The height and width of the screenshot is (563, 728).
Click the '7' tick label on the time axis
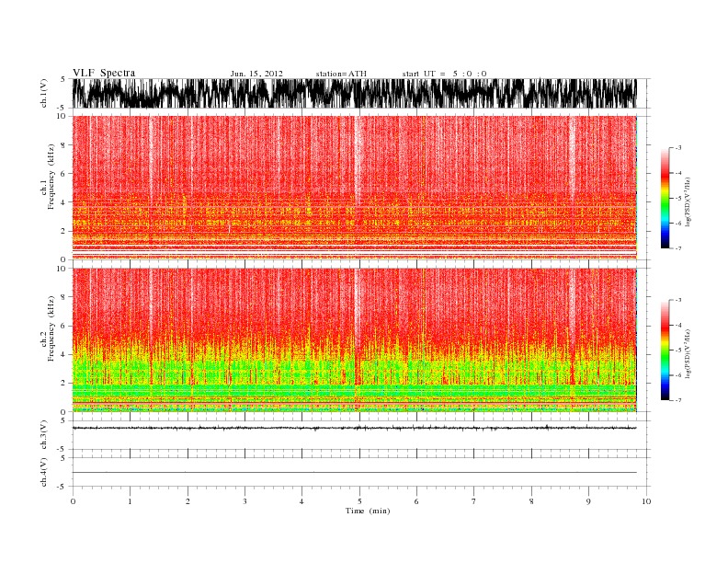474,501
